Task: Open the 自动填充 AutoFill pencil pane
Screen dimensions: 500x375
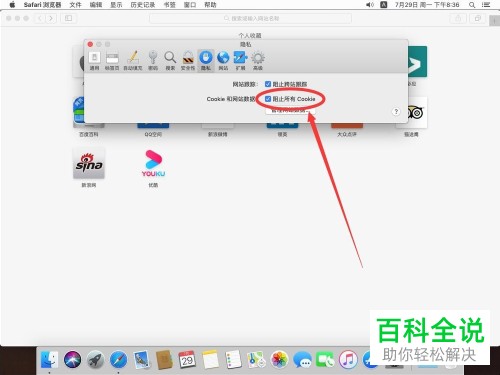Action: 133,60
